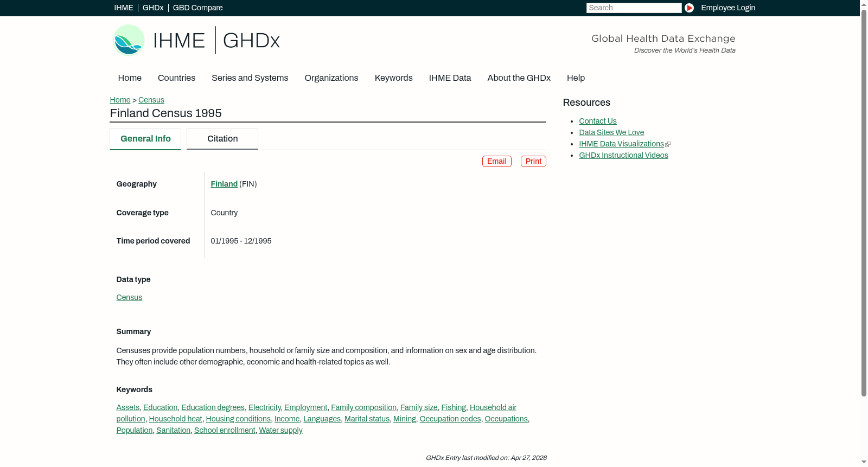Switch to the Citation tab
This screenshot has width=868, height=467.
222,139
